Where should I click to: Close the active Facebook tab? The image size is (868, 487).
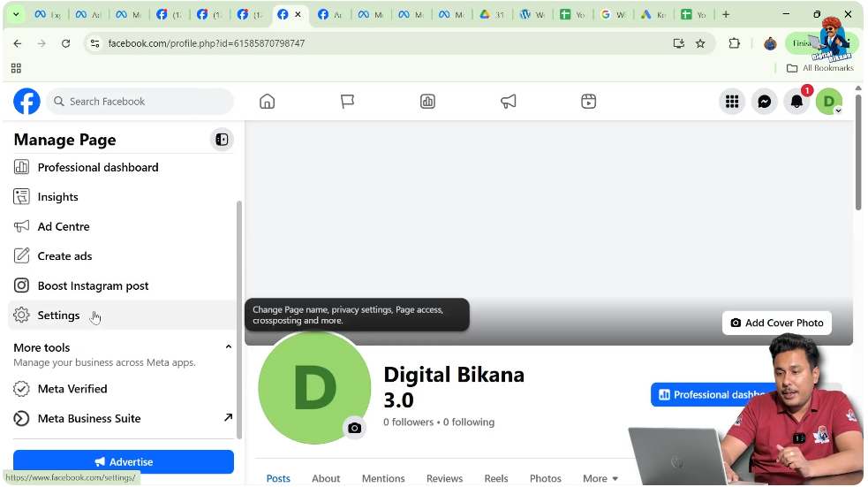coord(298,15)
